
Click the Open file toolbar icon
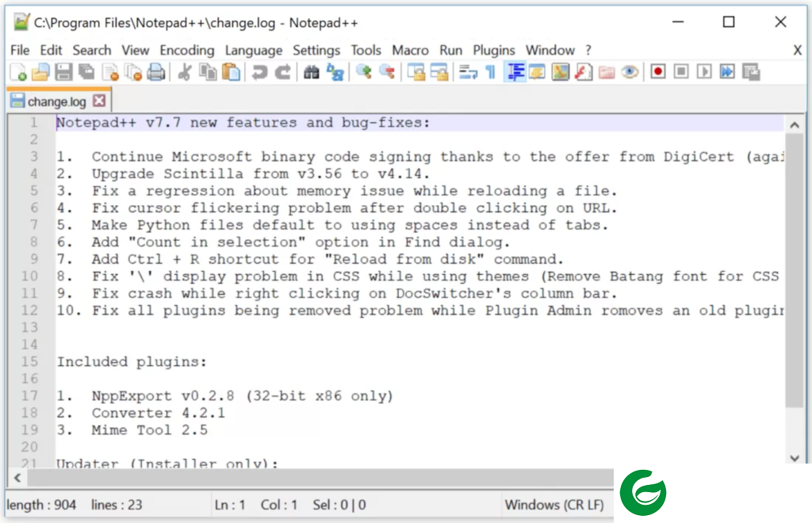[41, 72]
